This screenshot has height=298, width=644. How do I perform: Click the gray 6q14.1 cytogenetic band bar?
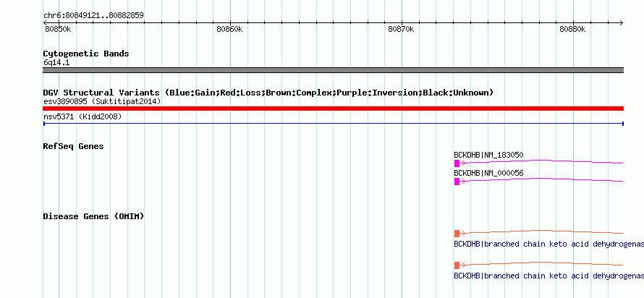pos(333,70)
